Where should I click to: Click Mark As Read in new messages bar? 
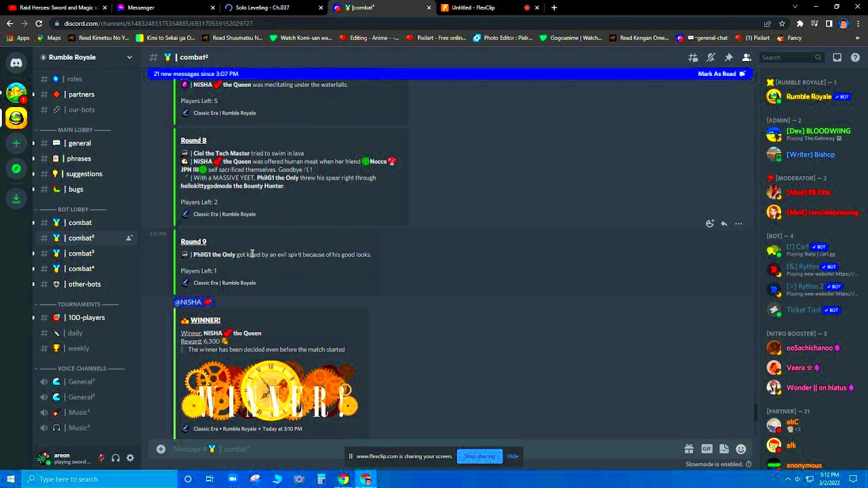coord(722,74)
